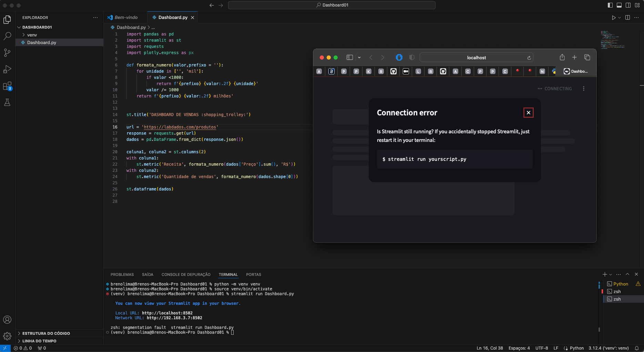This screenshot has height=352, width=644.
Task: Toggle Safari sidebar
Action: point(350,58)
